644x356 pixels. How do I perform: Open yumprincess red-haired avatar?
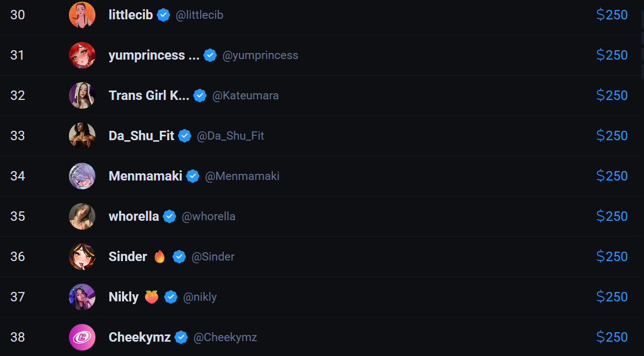point(82,55)
